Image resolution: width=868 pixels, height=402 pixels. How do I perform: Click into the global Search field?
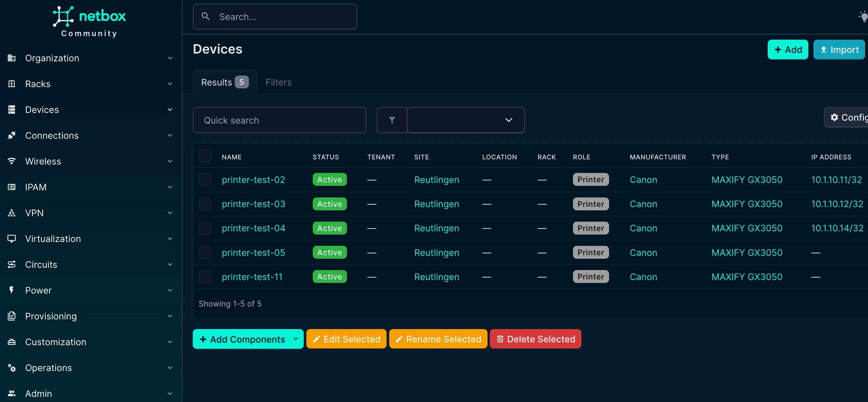pos(275,16)
